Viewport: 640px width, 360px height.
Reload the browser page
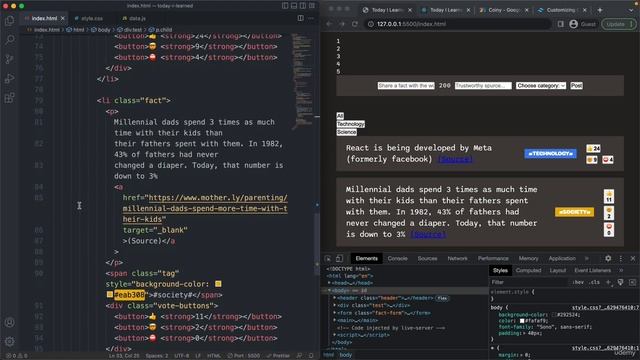coord(355,24)
